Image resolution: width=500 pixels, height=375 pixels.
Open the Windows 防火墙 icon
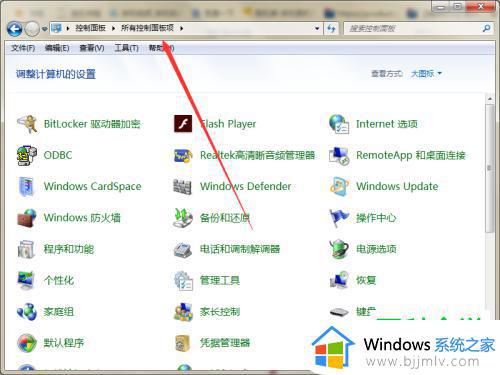[x=27, y=218]
